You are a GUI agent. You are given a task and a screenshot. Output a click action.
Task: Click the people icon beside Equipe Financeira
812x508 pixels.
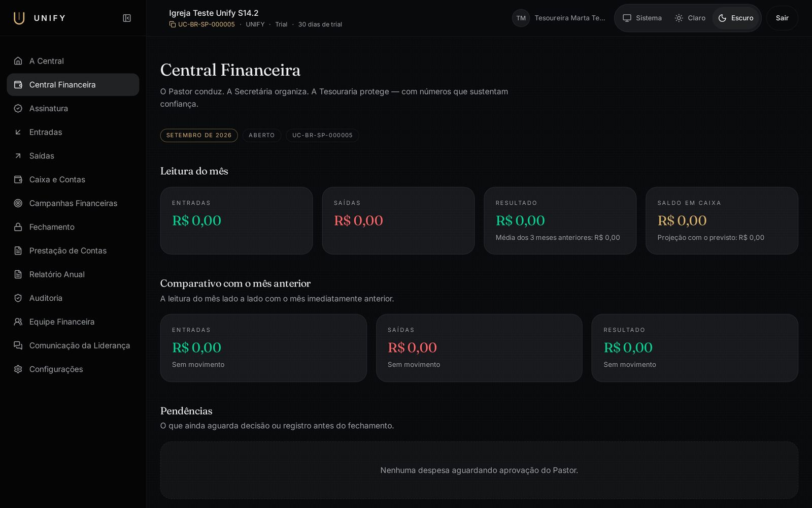click(18, 322)
